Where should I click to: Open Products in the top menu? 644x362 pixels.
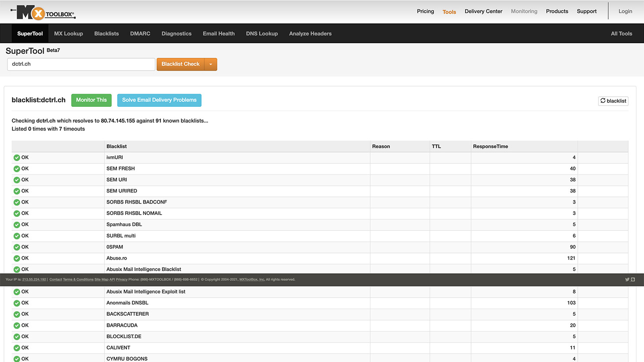click(557, 11)
